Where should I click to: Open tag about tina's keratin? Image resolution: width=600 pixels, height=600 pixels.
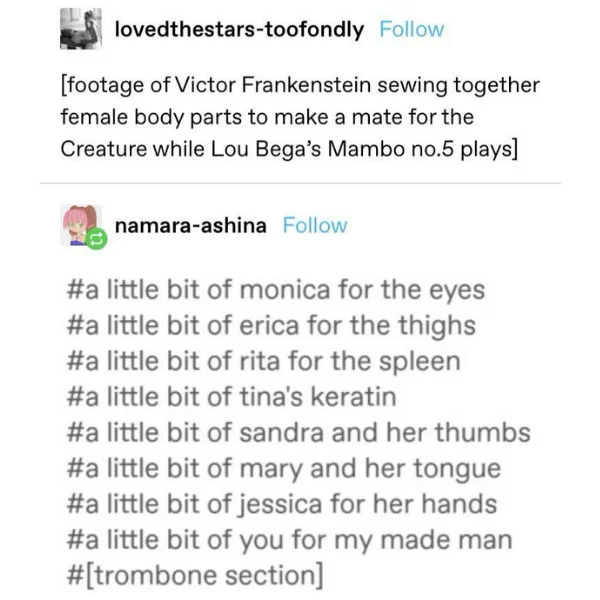pos(231,397)
